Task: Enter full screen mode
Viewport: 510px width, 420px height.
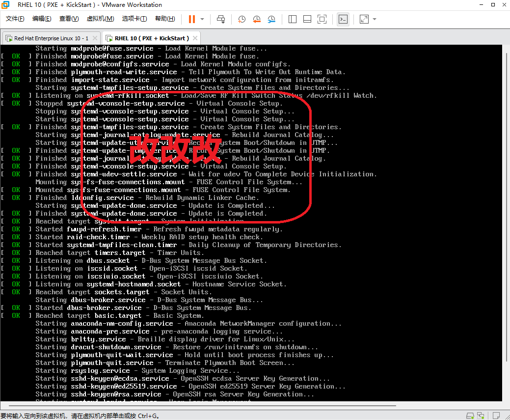Action: coord(322,19)
